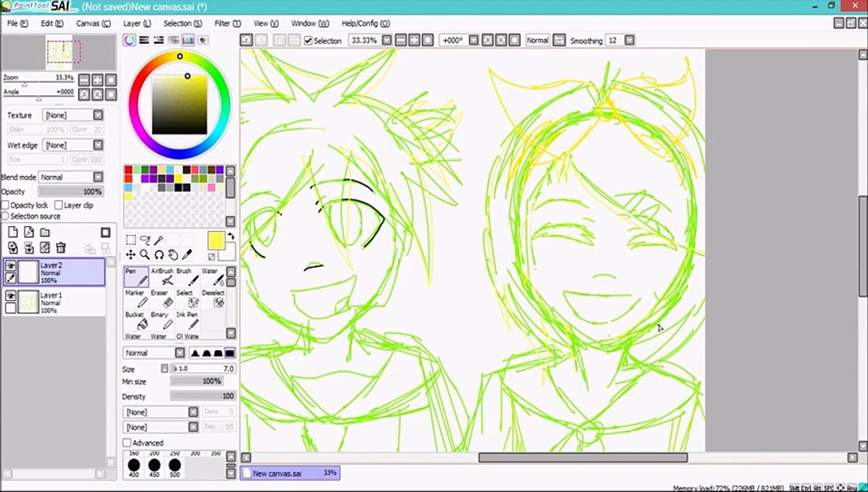
Task: Click the undo arrow in the toolbar
Action: pyautogui.click(x=247, y=40)
